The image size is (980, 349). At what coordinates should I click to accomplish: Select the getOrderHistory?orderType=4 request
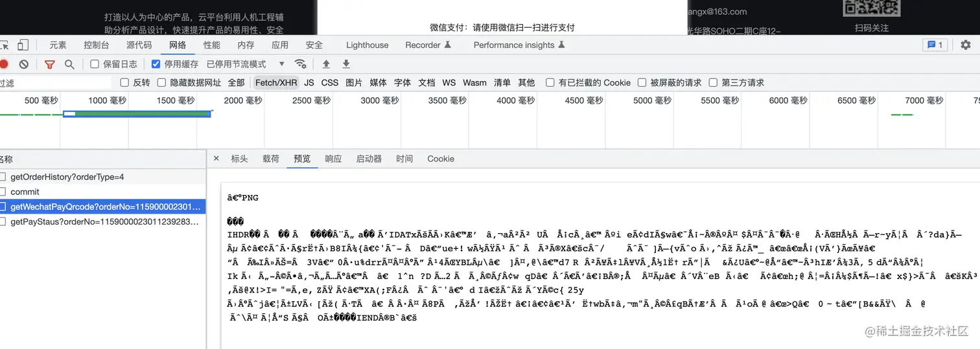(103, 177)
